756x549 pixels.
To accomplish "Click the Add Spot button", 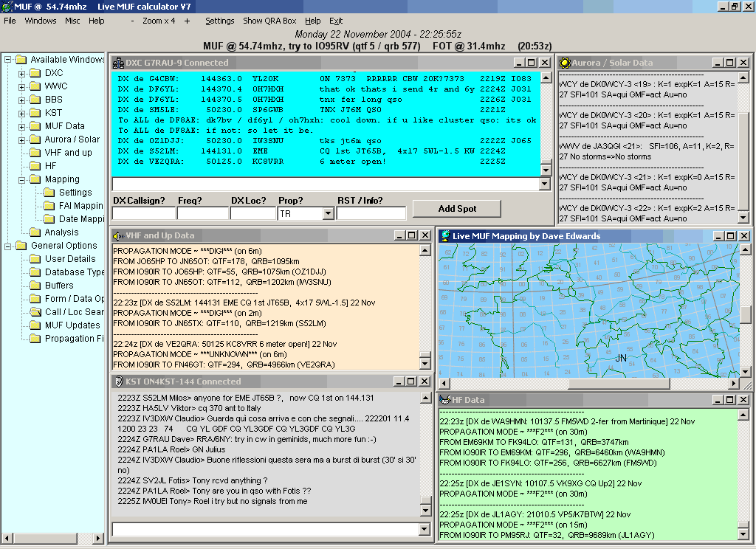I will click(456, 209).
